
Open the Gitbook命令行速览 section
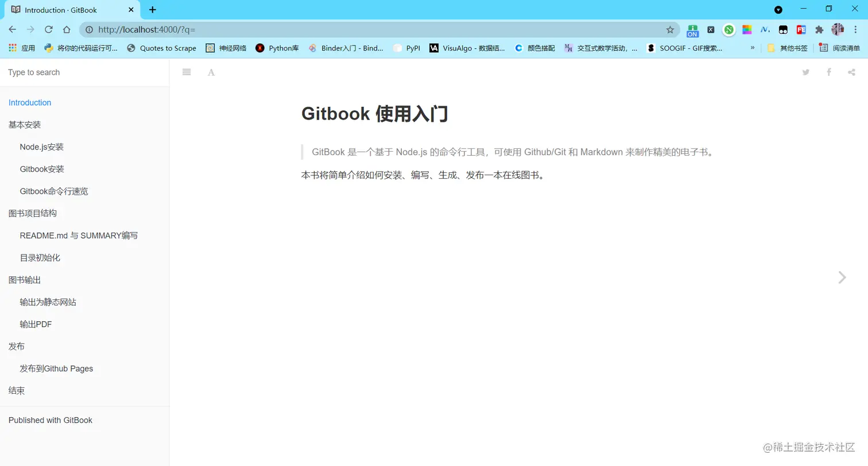(x=54, y=191)
